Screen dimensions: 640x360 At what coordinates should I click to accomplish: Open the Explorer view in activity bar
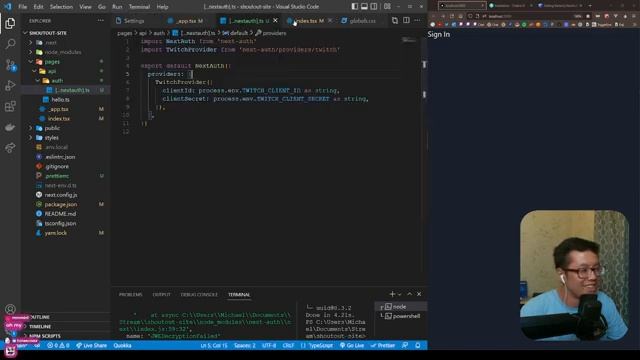click(10, 23)
